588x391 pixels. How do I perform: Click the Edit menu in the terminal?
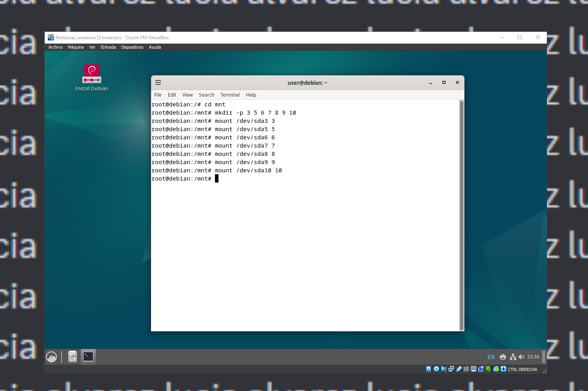pos(172,95)
